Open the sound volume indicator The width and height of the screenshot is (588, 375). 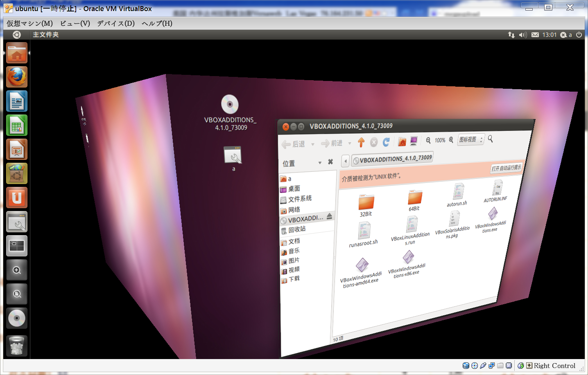coord(523,35)
